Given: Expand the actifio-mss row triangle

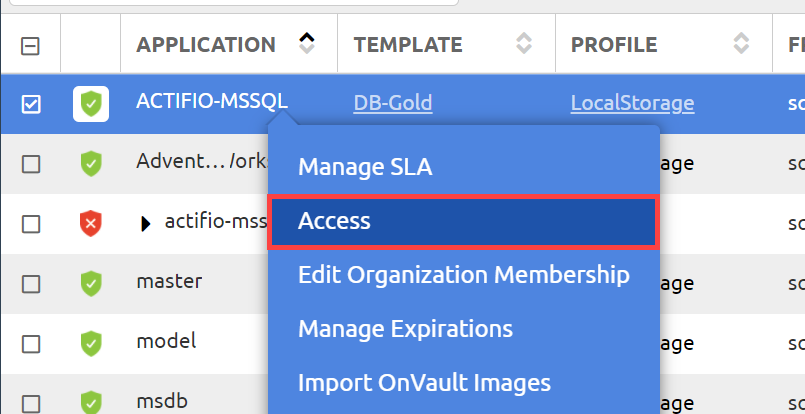Looking at the screenshot, I should pos(146,223).
